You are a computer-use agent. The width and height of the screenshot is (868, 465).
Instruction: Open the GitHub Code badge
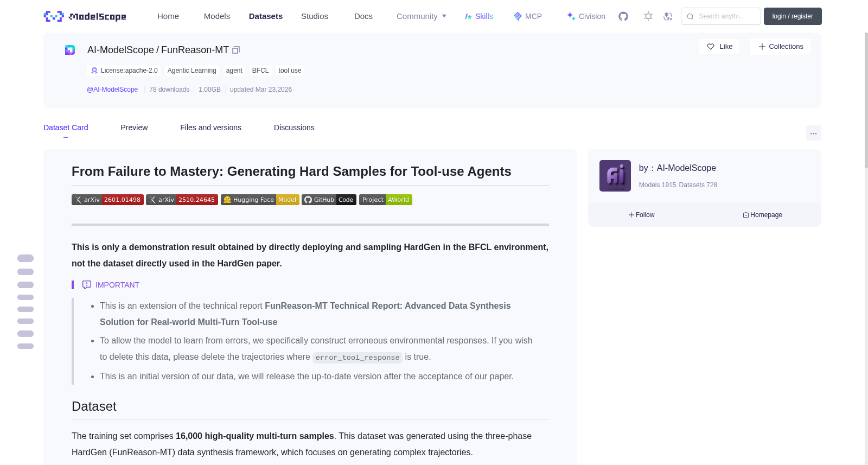click(329, 200)
